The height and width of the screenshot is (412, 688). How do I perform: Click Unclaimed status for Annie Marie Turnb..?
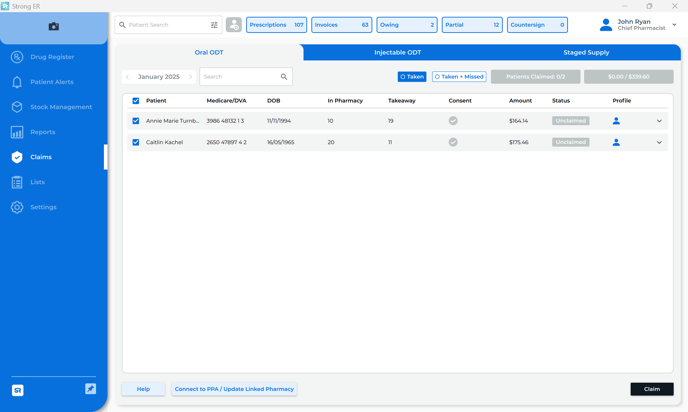point(570,121)
